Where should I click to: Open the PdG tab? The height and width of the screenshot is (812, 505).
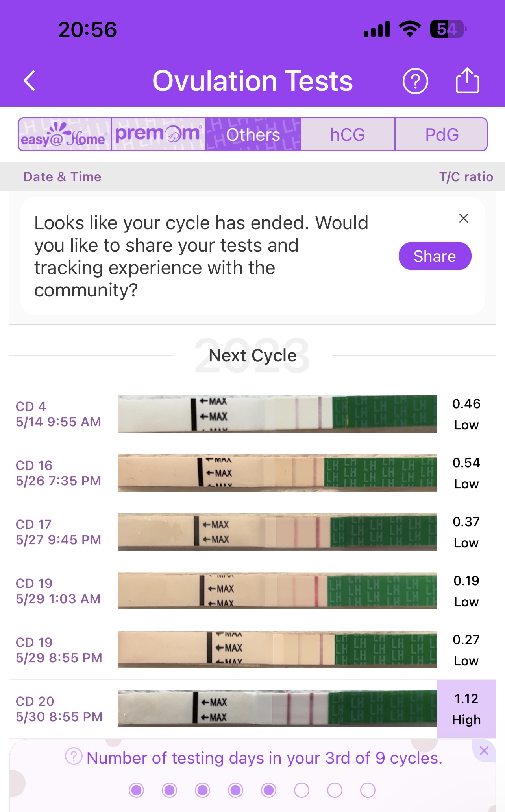point(442,134)
